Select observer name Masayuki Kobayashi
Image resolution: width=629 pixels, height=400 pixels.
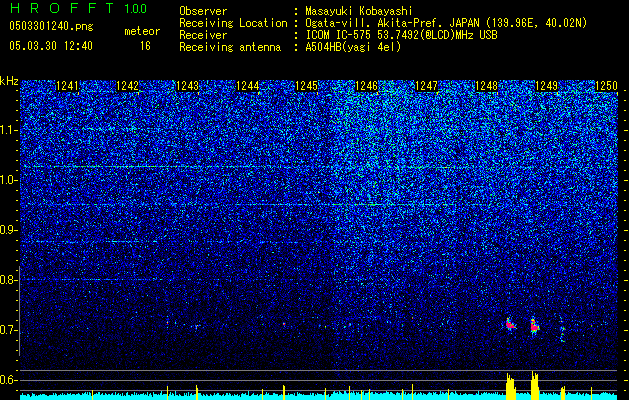point(359,11)
